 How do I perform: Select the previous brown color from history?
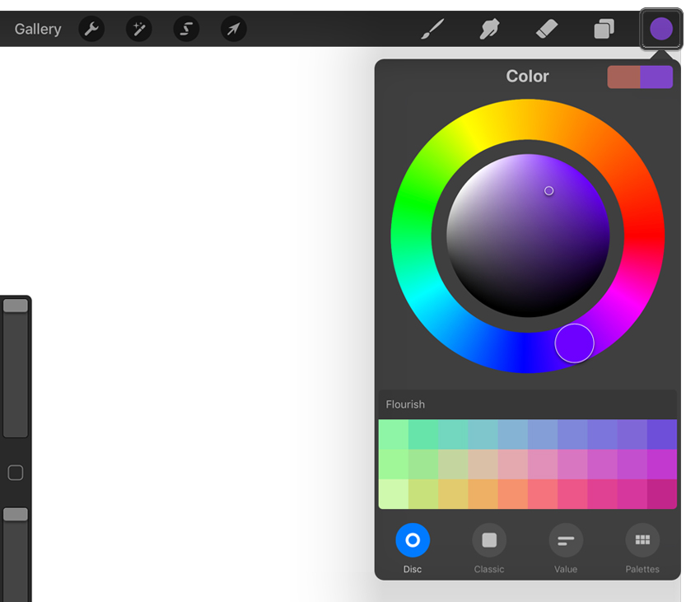622,77
